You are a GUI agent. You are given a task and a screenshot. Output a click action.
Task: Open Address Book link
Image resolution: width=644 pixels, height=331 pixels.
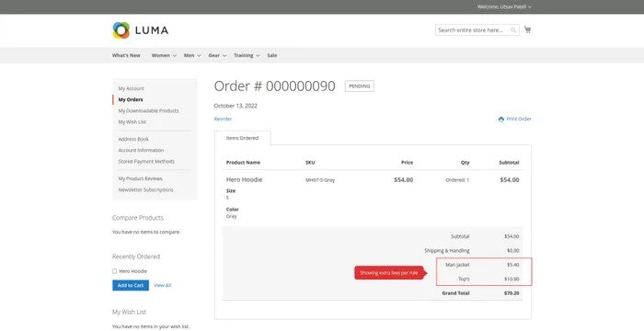coord(133,139)
